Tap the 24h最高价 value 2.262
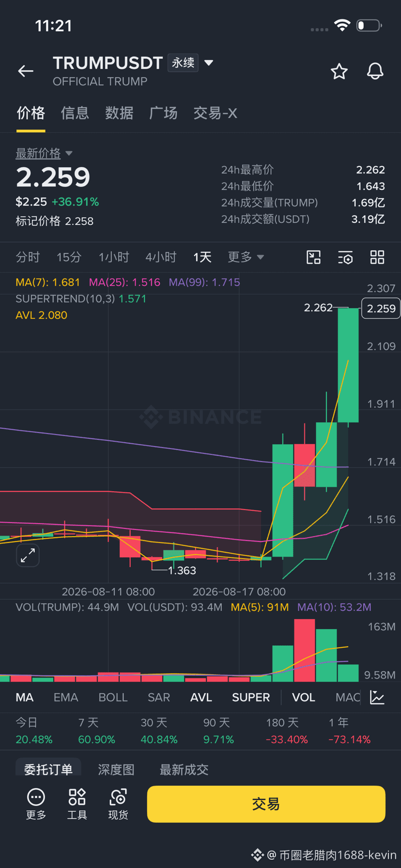The height and width of the screenshot is (868, 401). tap(370, 170)
